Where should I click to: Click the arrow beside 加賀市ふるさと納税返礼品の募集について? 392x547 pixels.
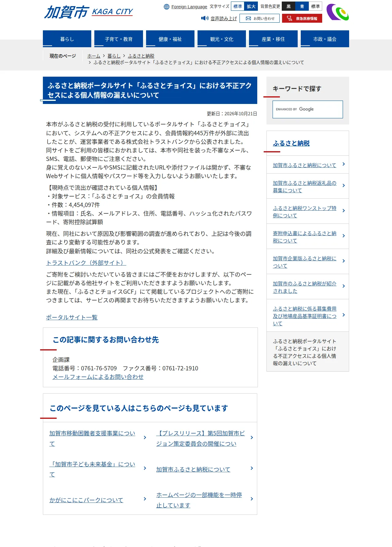[x=344, y=186]
